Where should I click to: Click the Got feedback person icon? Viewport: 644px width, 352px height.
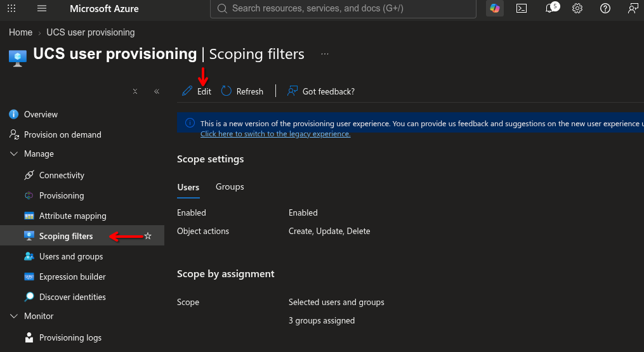[292, 91]
